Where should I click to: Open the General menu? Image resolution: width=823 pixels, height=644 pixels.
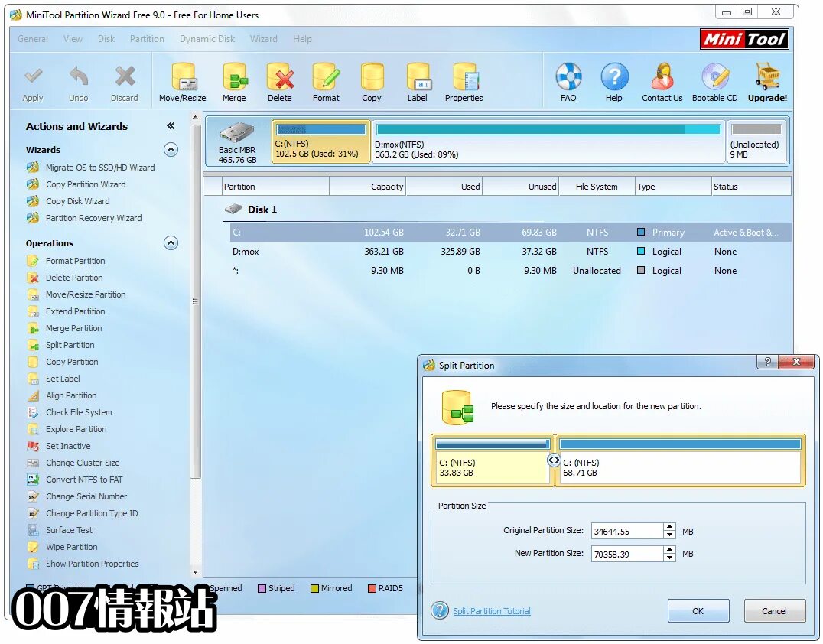[33, 39]
